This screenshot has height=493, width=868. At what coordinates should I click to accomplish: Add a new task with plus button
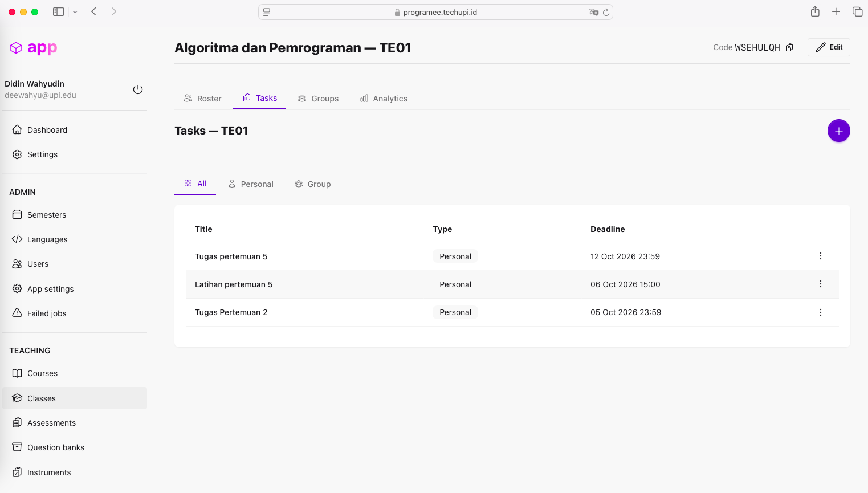tap(838, 131)
